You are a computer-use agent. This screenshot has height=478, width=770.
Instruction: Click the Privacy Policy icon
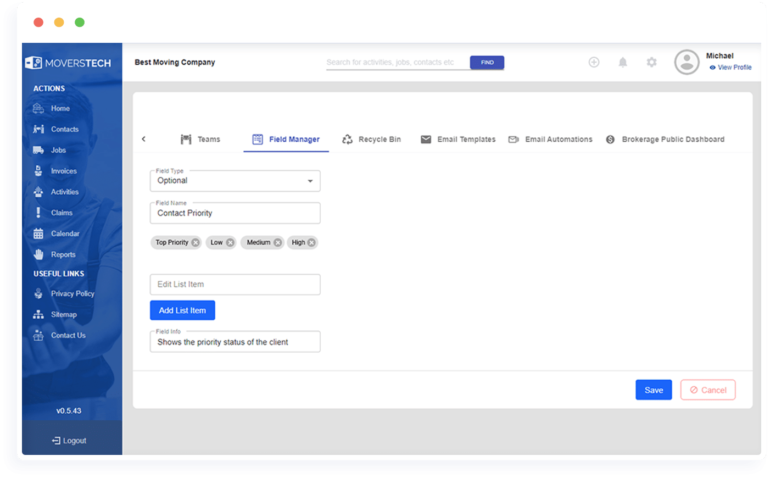(x=38, y=294)
